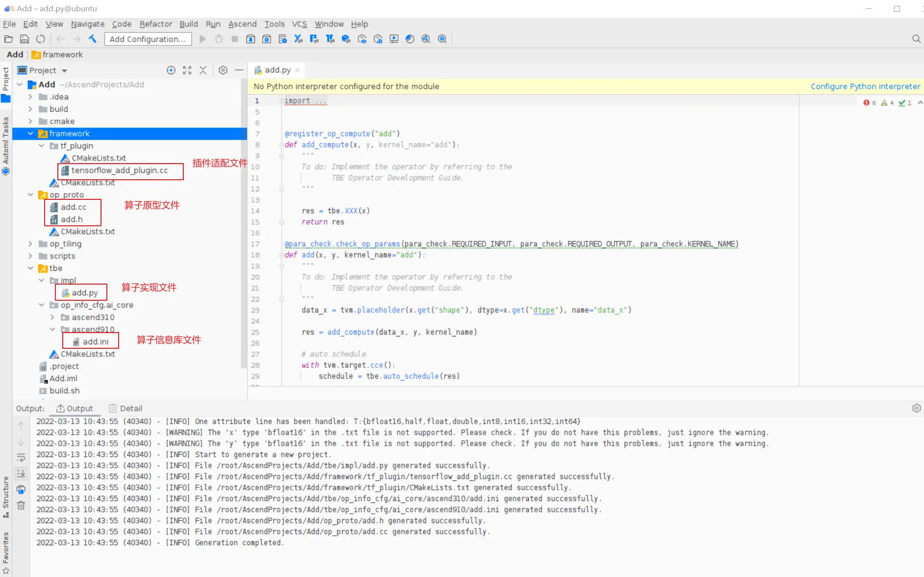Collapse the op_proto folder

[30, 195]
